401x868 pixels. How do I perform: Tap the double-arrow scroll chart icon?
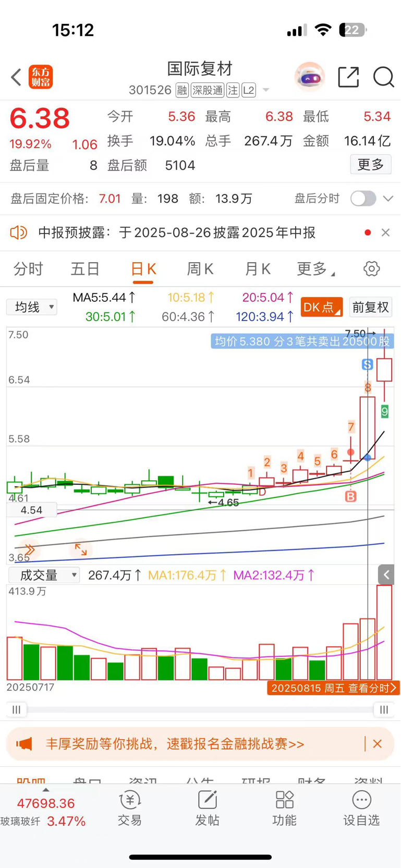coord(29,549)
